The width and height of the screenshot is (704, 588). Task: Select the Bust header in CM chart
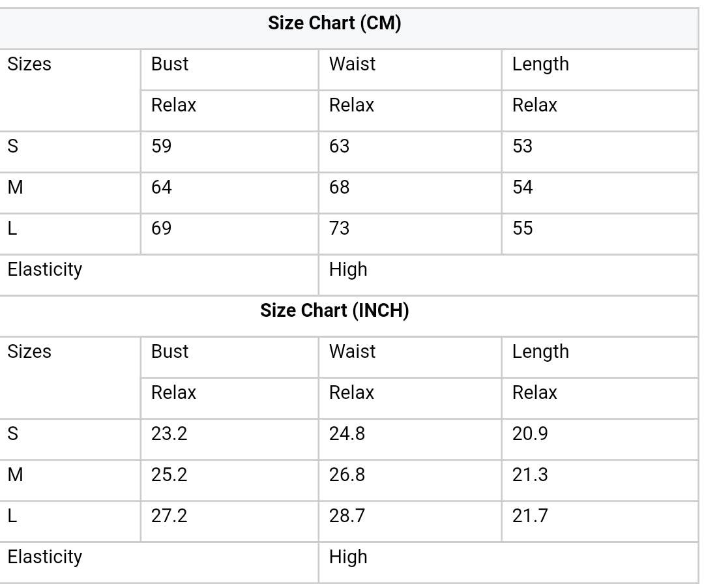(x=169, y=64)
